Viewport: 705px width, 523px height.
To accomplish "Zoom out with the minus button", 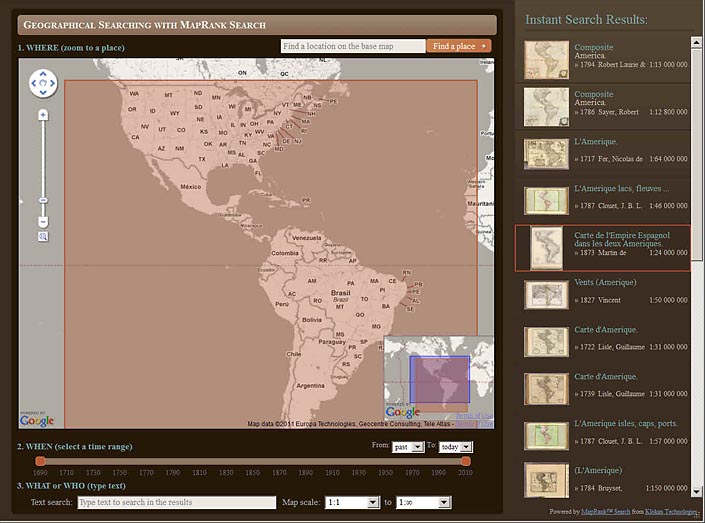I will pyautogui.click(x=43, y=221).
